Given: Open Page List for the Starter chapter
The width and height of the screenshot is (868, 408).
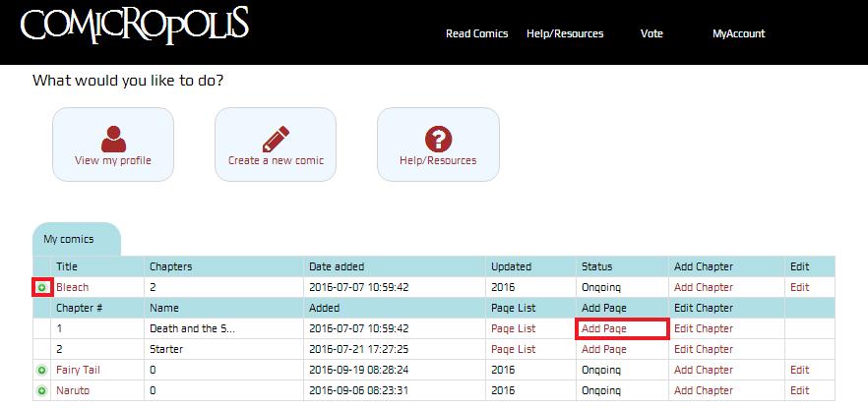Looking at the screenshot, I should point(513,349).
